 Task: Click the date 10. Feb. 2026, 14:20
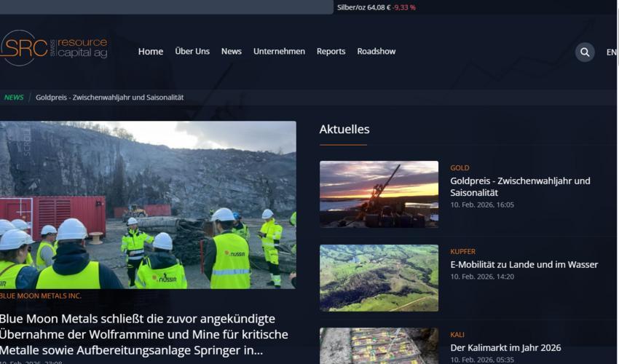pos(482,277)
